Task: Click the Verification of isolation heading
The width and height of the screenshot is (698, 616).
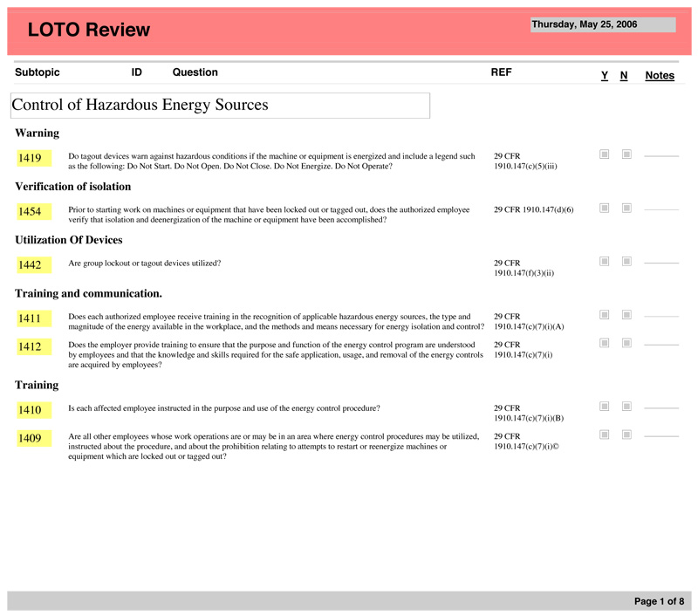Action: pos(73,187)
